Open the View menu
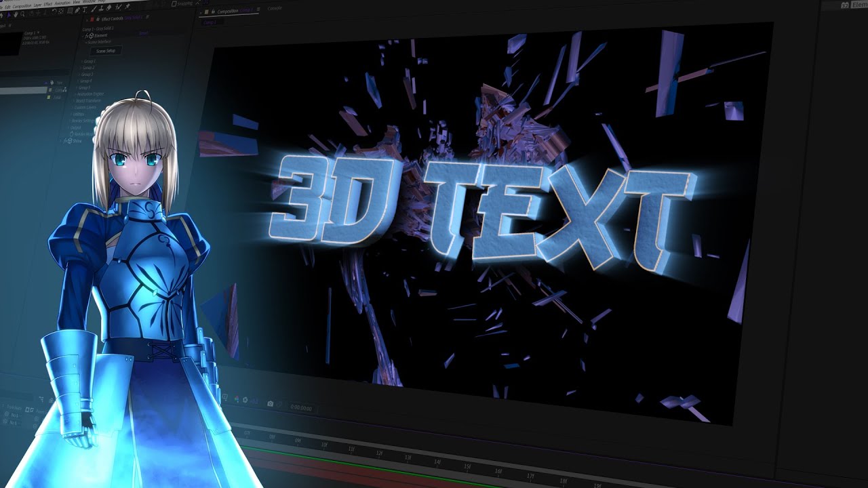Image resolution: width=868 pixels, height=488 pixels. click(76, 2)
